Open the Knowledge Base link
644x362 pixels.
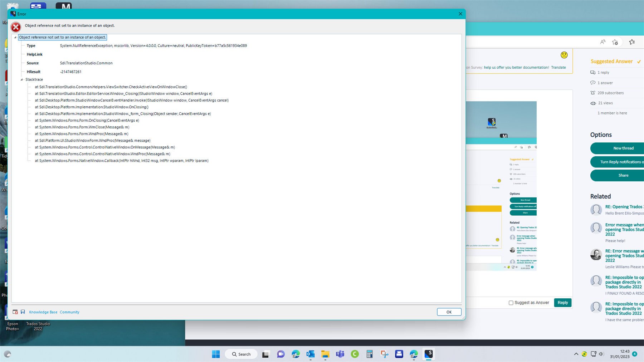coord(43,312)
